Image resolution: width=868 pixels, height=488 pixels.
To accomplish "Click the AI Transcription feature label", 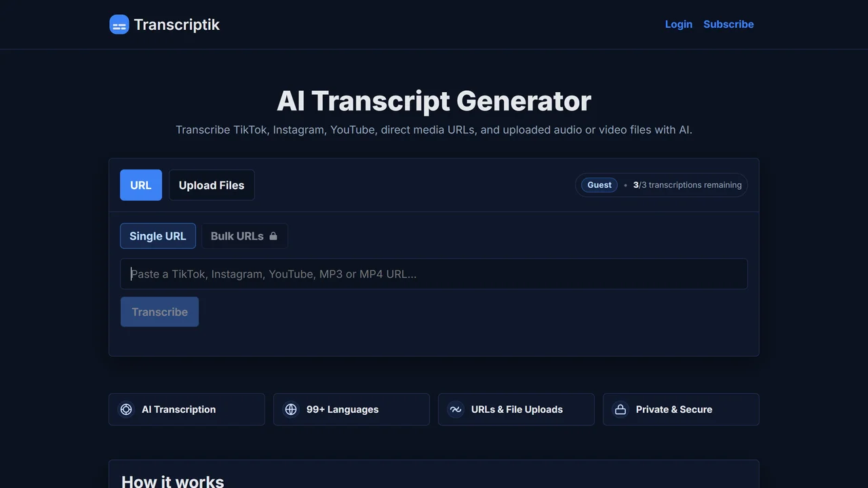I will click(x=179, y=409).
